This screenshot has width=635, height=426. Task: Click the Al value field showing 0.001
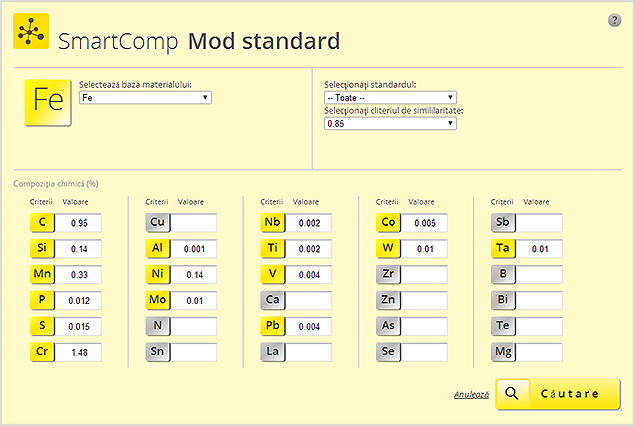pyautogui.click(x=194, y=249)
